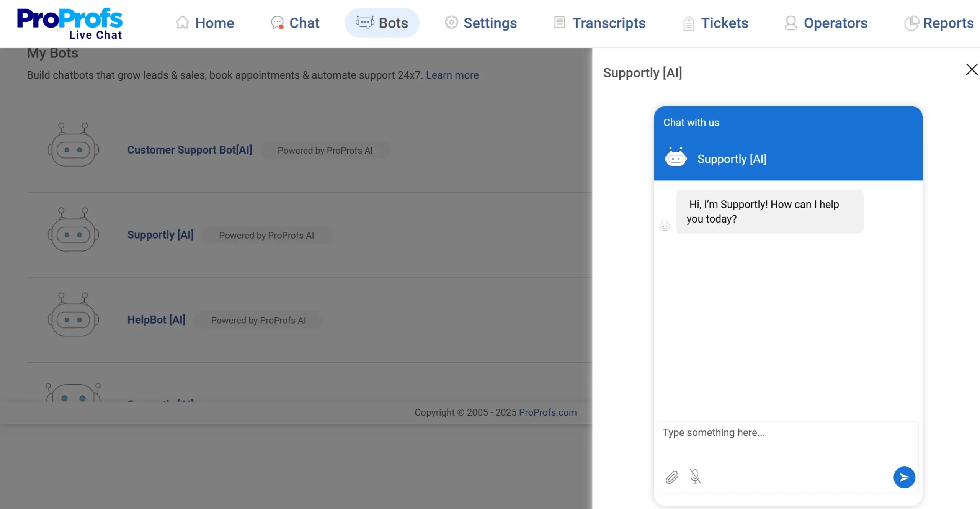Open the Transcripts section
The width and height of the screenshot is (980, 509).
click(x=599, y=23)
